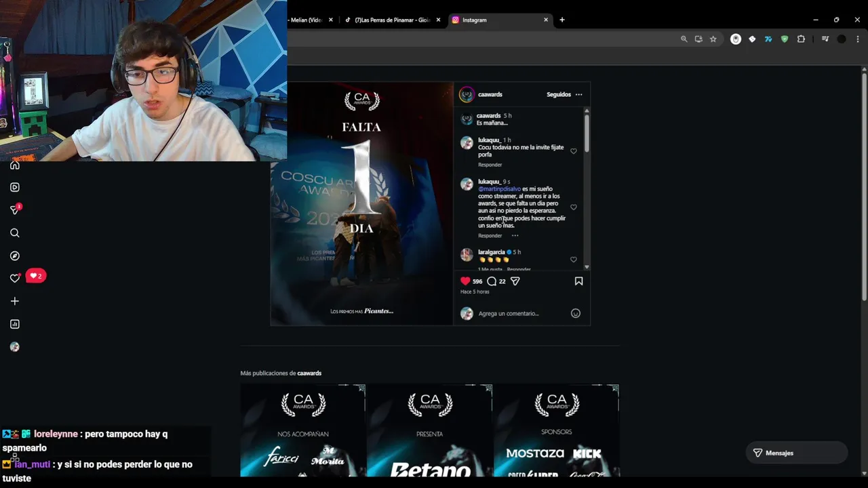Open direct messages icon with red badge
The image size is (868, 488).
(x=15, y=209)
